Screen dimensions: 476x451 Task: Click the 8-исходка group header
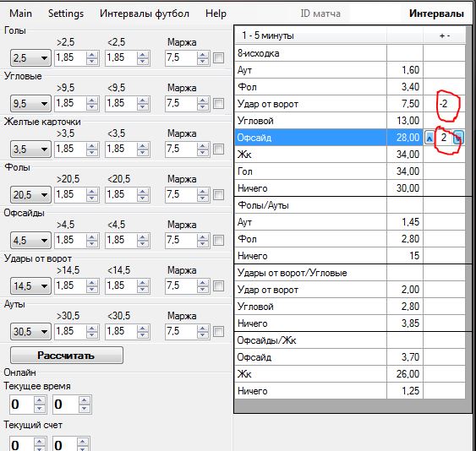click(x=311, y=53)
